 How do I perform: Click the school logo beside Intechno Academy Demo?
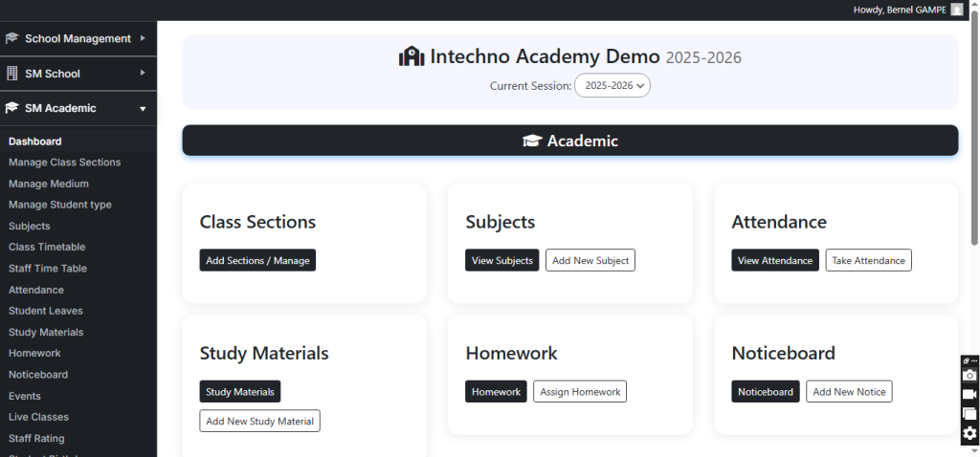pyautogui.click(x=412, y=56)
